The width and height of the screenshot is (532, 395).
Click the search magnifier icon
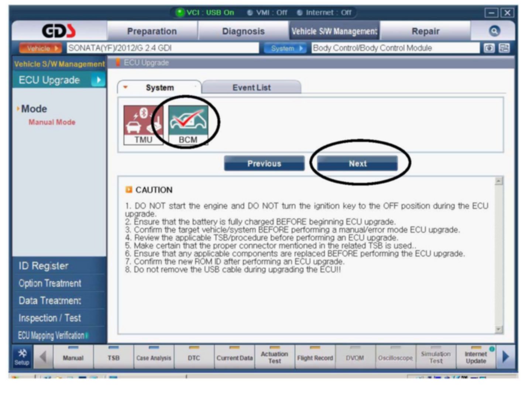click(494, 31)
